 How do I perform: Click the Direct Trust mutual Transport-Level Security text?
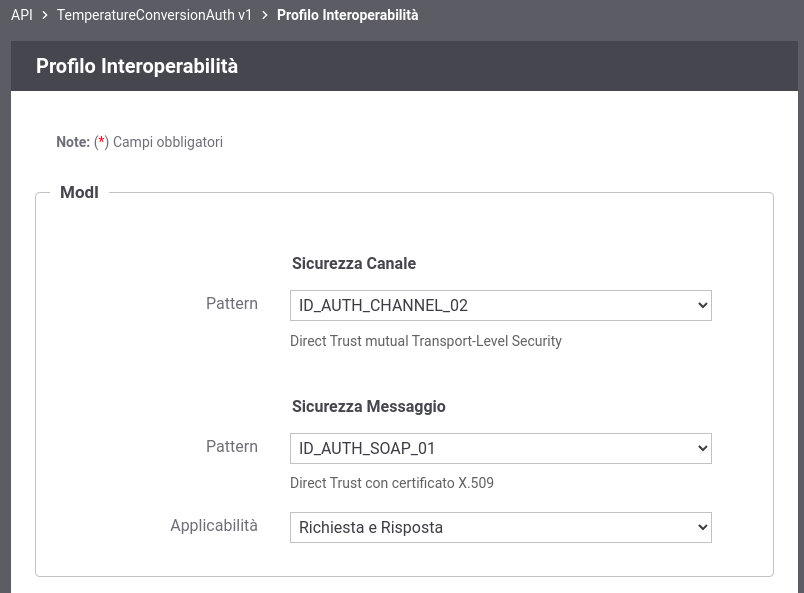pos(426,341)
